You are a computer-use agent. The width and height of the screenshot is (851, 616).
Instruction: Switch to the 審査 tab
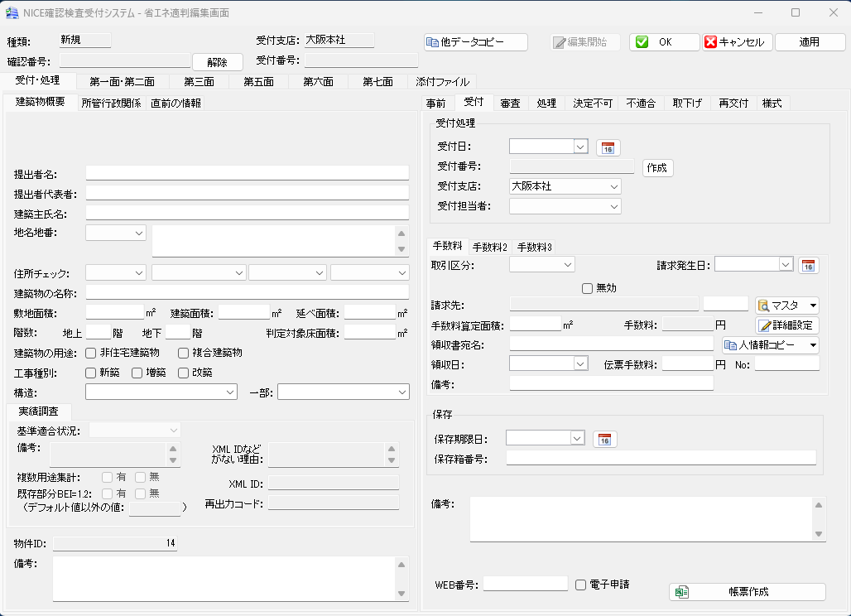coord(510,103)
